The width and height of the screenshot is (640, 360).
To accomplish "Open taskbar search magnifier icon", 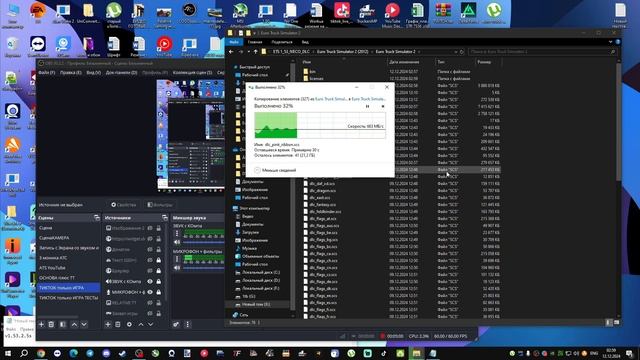I will (x=24, y=353).
